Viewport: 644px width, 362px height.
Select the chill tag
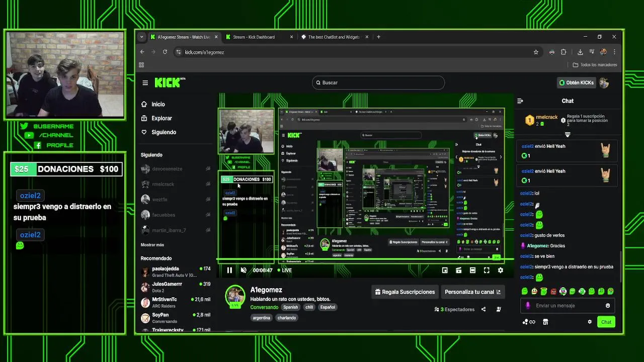coord(309,307)
